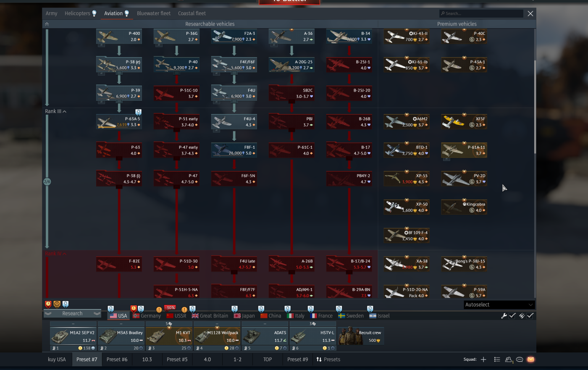Expand the P-63 vehicle group
This screenshot has height=370, width=588.
tap(119, 158)
